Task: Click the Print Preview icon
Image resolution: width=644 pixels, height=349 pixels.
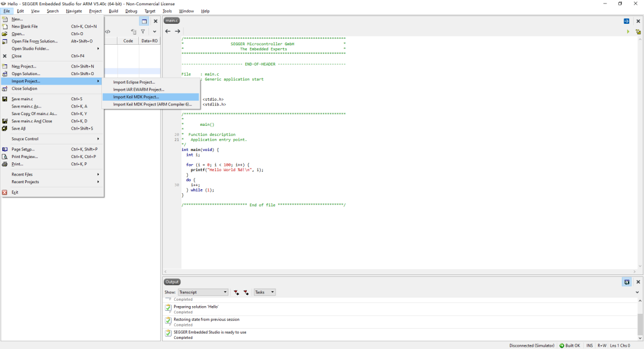Action: 5,157
